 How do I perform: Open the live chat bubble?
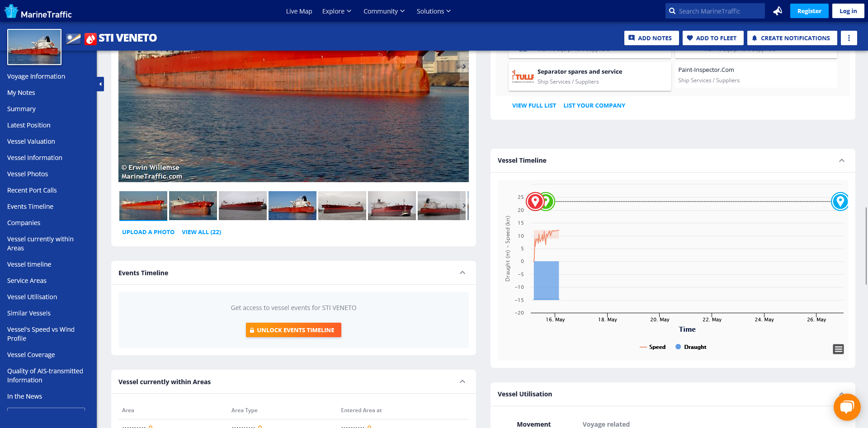[x=847, y=407]
